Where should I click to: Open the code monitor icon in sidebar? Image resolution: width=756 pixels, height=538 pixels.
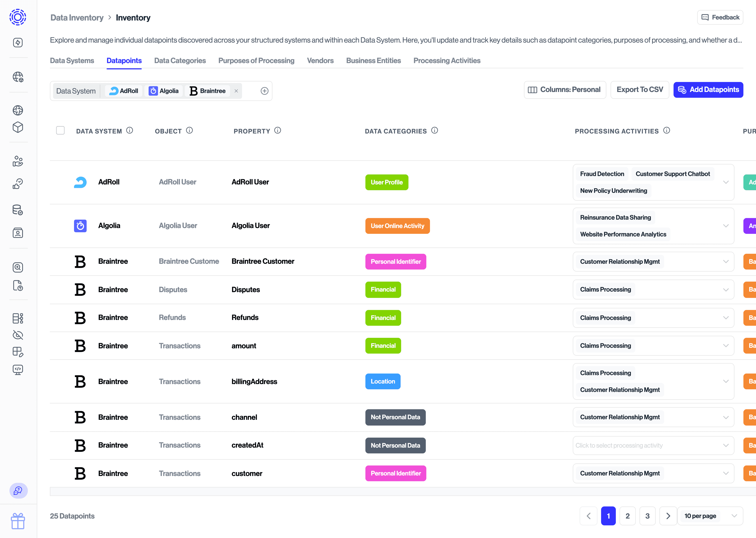pos(18,369)
